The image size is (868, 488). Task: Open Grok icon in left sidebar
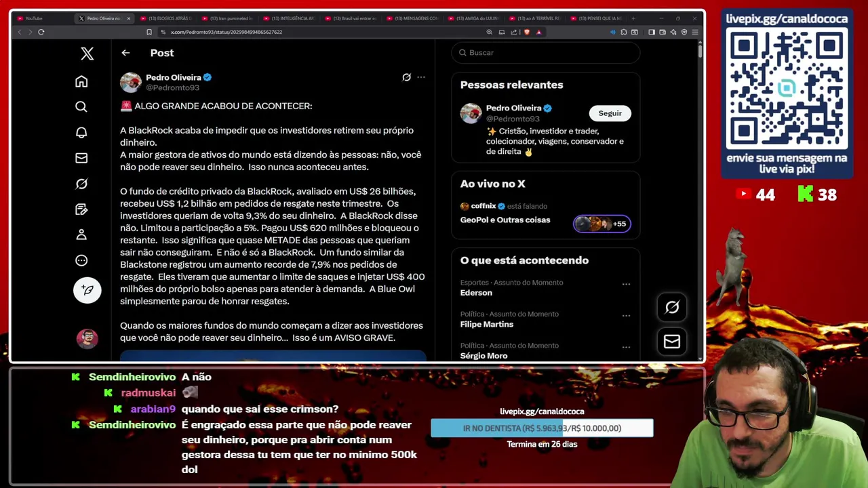[x=81, y=184]
